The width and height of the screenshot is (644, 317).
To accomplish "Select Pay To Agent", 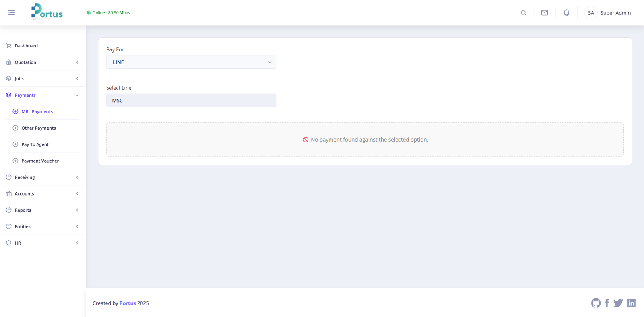I will (x=35, y=144).
